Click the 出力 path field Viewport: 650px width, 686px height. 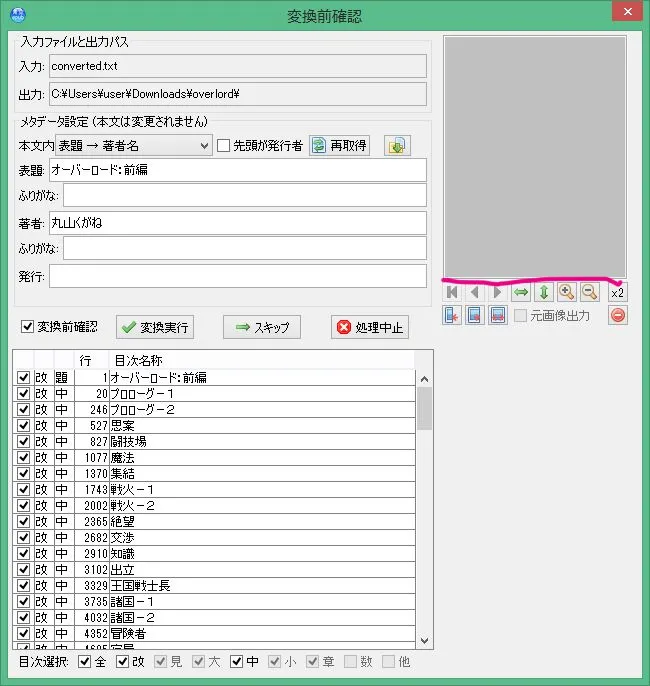(238, 94)
